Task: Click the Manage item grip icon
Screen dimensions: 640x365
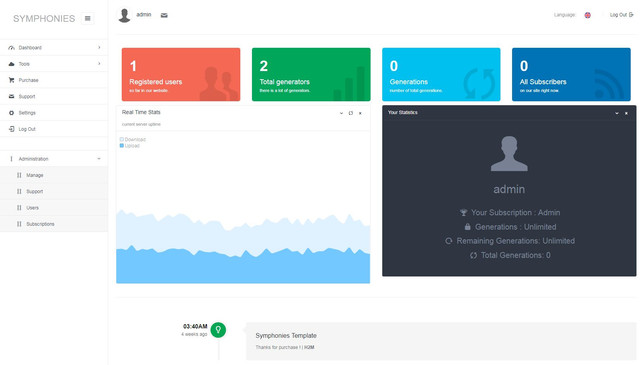Action: pos(19,175)
